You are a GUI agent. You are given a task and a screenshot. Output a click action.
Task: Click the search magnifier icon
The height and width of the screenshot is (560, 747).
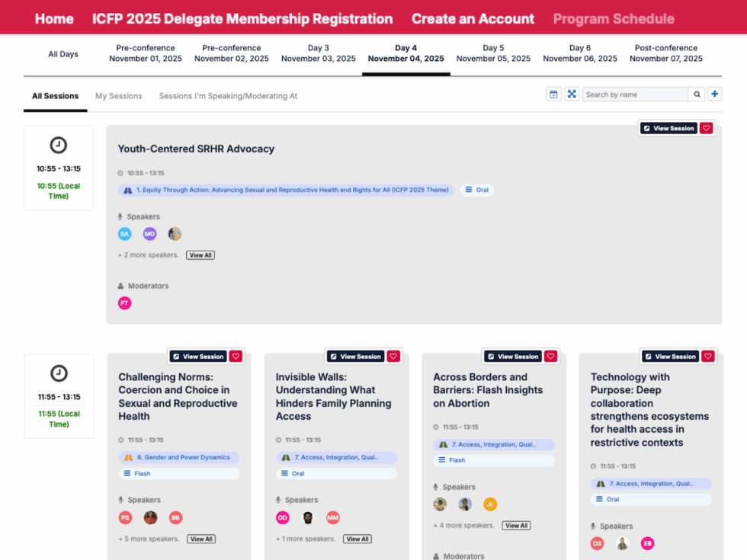(697, 94)
